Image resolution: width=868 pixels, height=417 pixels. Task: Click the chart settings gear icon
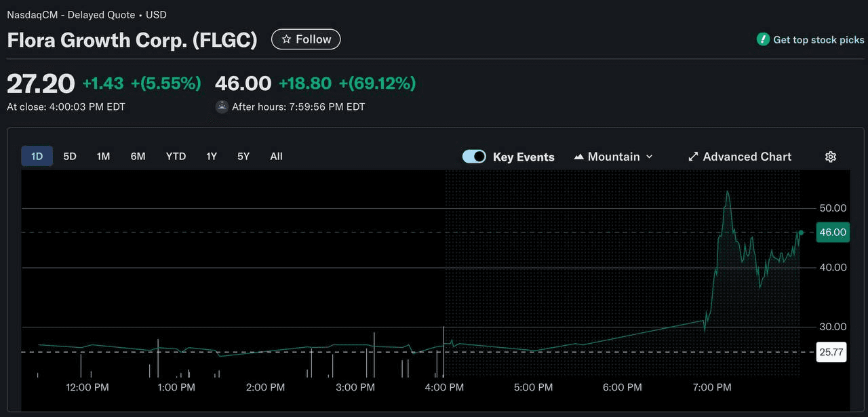[x=830, y=157]
